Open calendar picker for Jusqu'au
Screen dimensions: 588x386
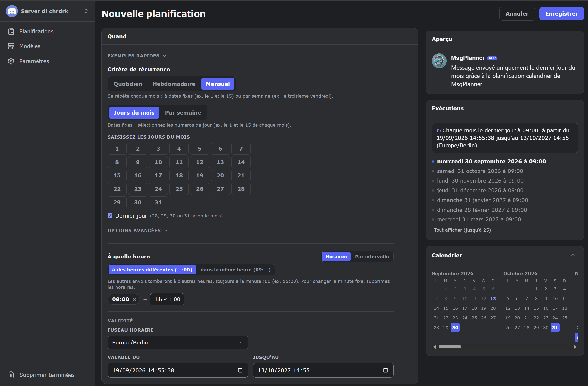(385, 370)
